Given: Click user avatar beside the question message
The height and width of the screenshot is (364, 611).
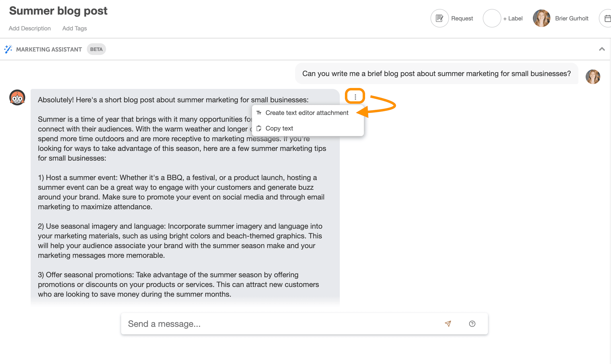Looking at the screenshot, I should click(x=593, y=77).
